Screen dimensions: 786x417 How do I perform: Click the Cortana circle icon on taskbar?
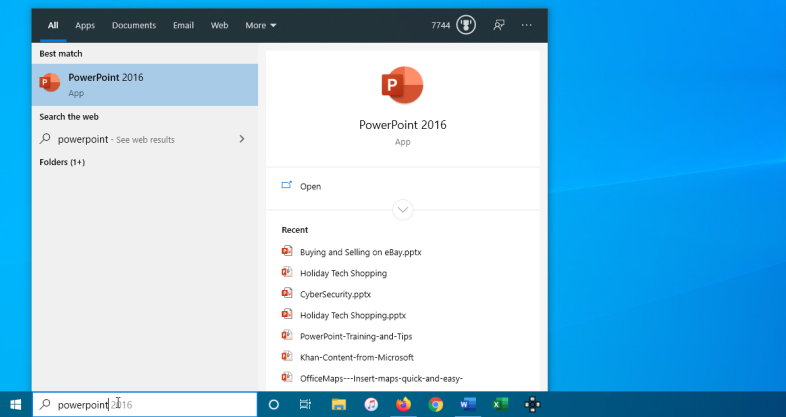[x=274, y=404]
